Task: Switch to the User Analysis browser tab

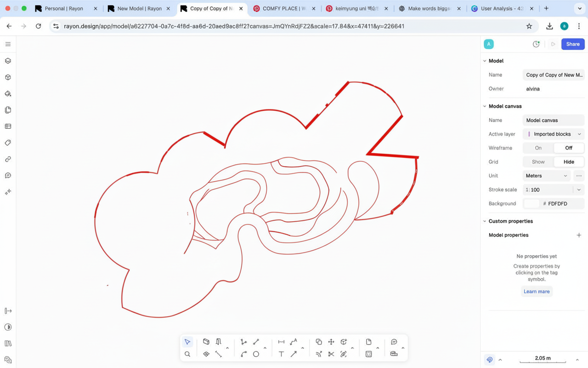Action: coord(502,8)
